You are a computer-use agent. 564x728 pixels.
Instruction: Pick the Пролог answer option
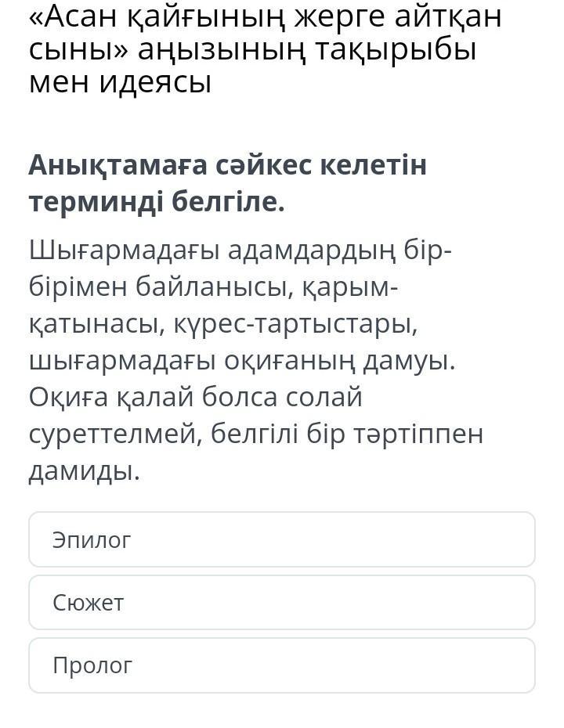click(282, 665)
